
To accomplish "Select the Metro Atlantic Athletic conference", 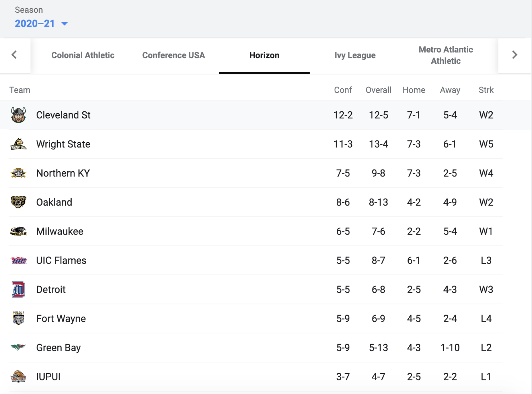I will 446,55.
